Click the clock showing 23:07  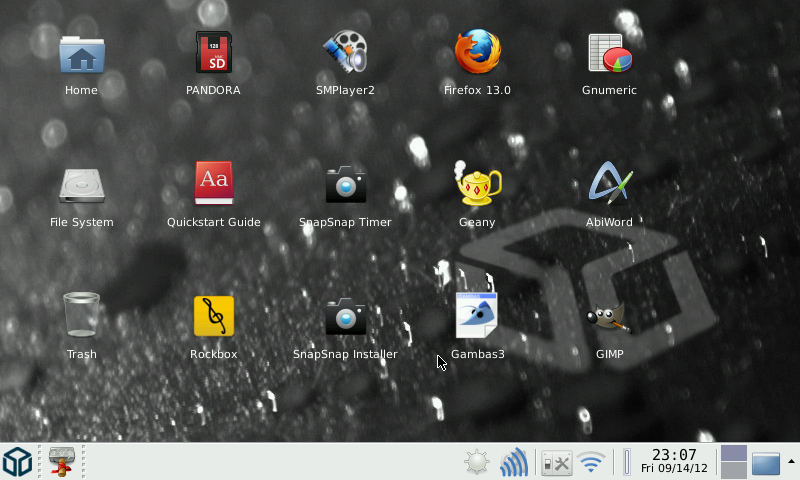pyautogui.click(x=673, y=462)
